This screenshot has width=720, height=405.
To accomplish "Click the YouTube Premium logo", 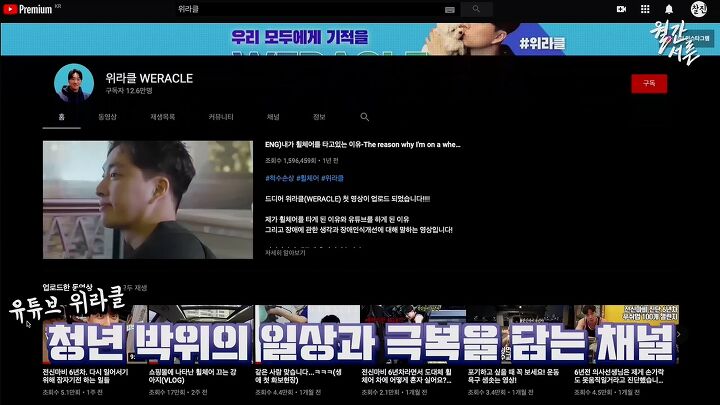I will (x=28, y=9).
